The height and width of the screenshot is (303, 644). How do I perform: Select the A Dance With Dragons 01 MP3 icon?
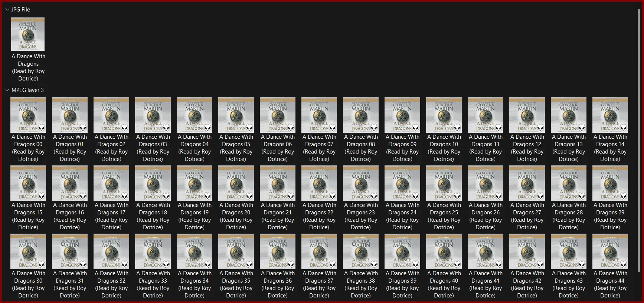click(70, 115)
